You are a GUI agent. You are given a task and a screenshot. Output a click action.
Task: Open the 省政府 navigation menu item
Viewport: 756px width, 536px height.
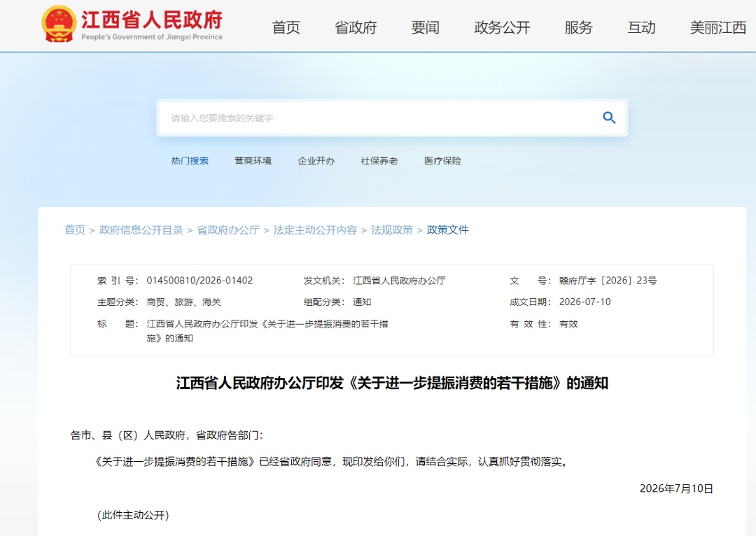(x=356, y=27)
